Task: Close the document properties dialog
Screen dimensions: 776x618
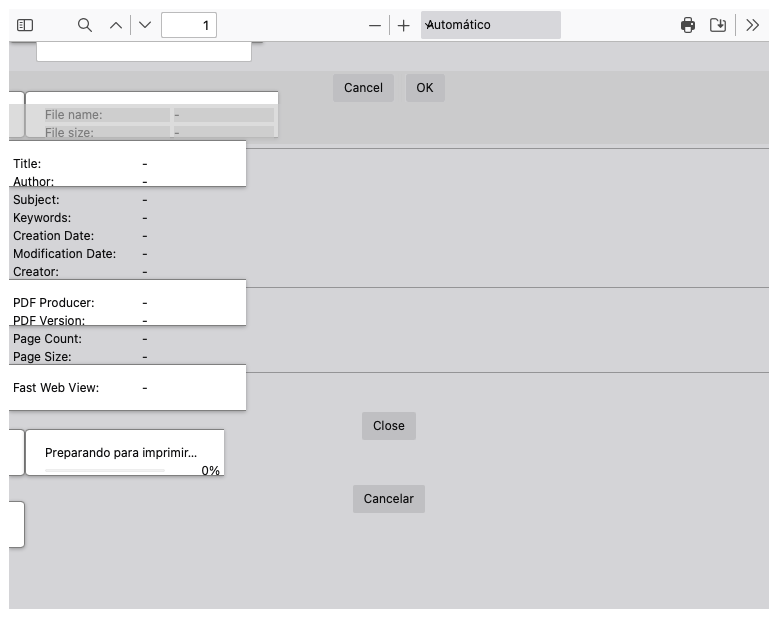Action: coord(388,426)
